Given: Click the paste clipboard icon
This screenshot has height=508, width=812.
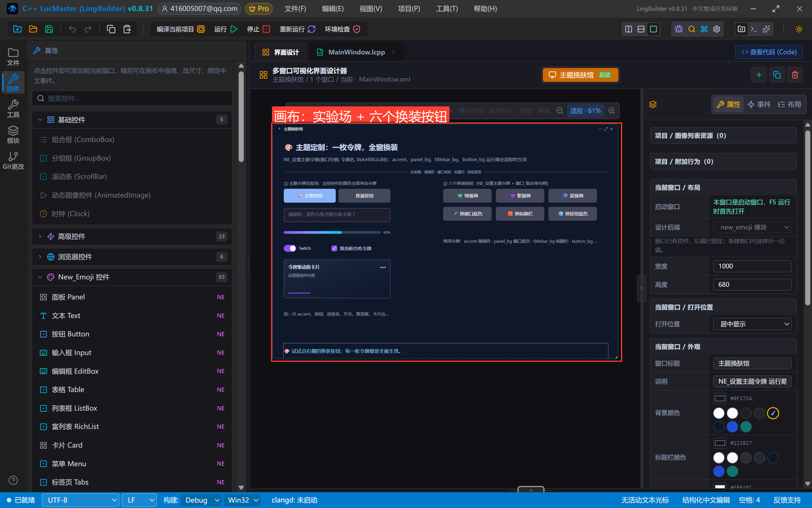Looking at the screenshot, I should point(127,29).
